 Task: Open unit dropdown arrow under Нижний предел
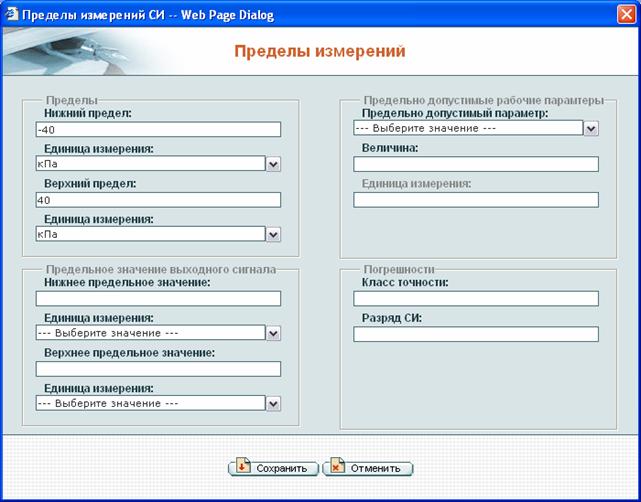click(x=273, y=165)
